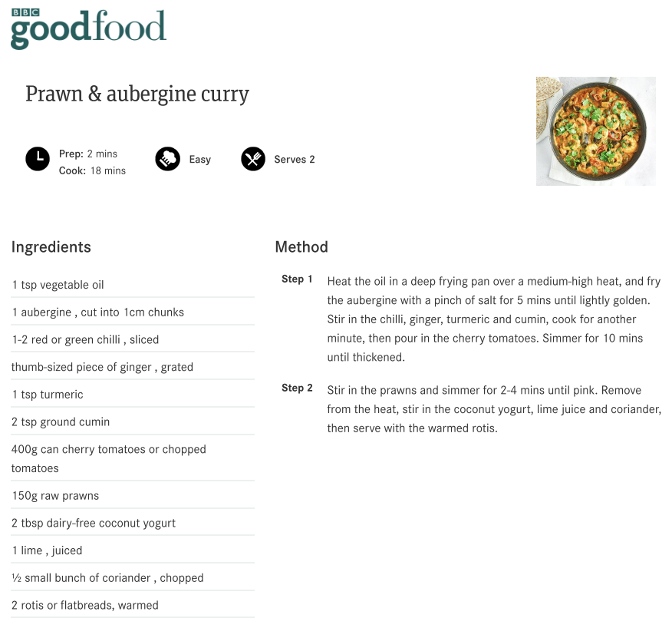The width and height of the screenshot is (672, 628).
Task: Click the ginger ingredient line
Action: (102, 367)
